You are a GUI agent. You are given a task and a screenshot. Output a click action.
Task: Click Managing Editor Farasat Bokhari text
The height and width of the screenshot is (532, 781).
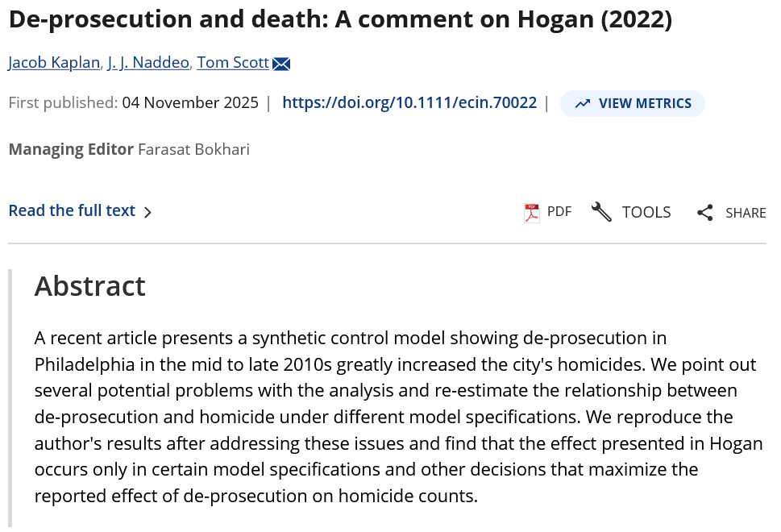(129, 150)
